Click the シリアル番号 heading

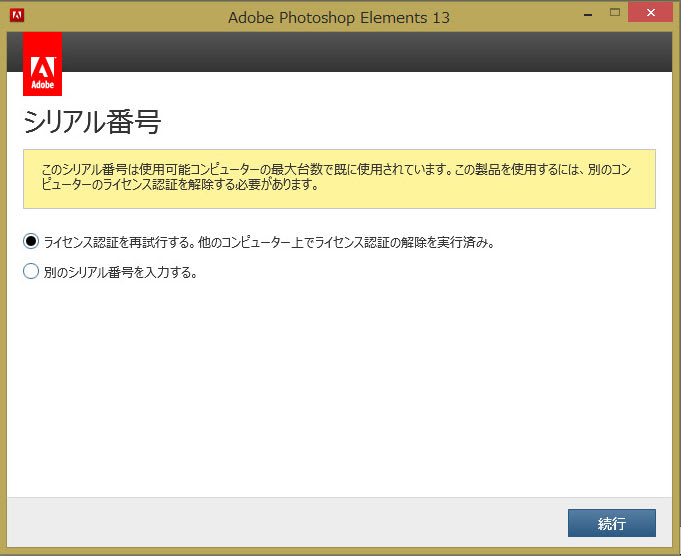(92, 122)
